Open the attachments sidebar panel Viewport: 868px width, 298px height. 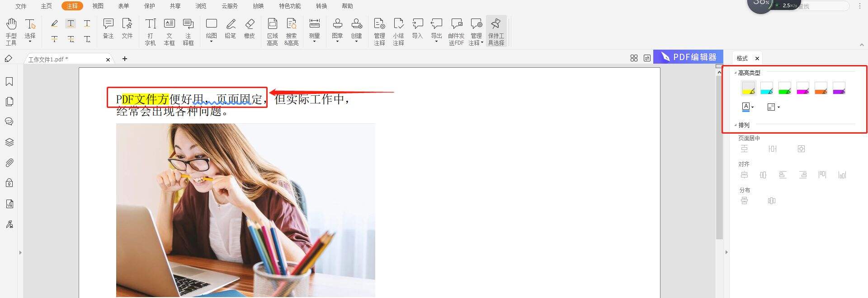point(9,163)
